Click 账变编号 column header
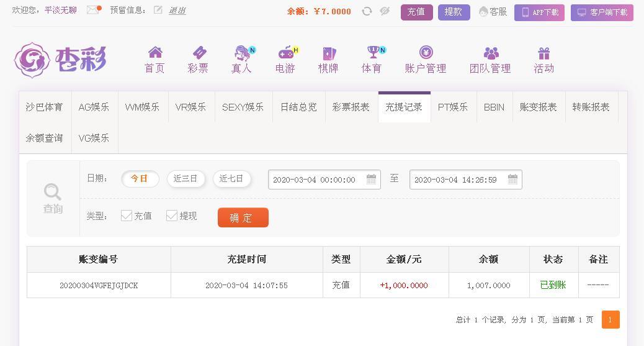 pos(99,259)
